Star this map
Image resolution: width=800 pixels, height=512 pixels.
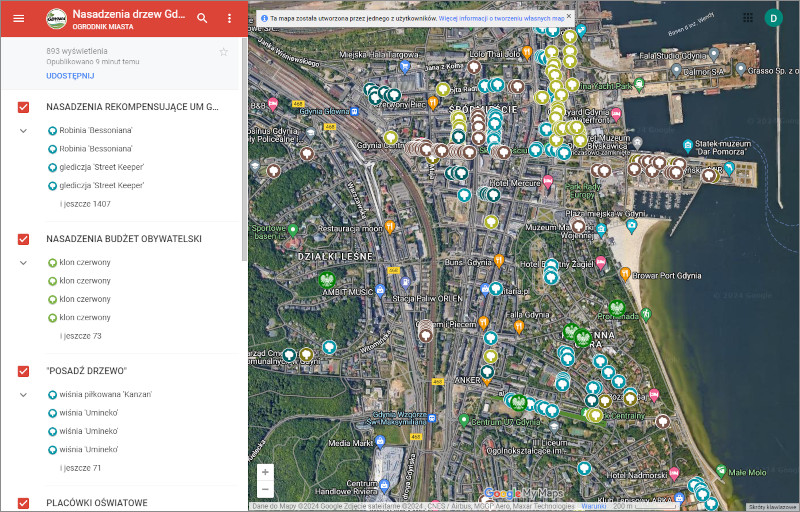(x=223, y=52)
